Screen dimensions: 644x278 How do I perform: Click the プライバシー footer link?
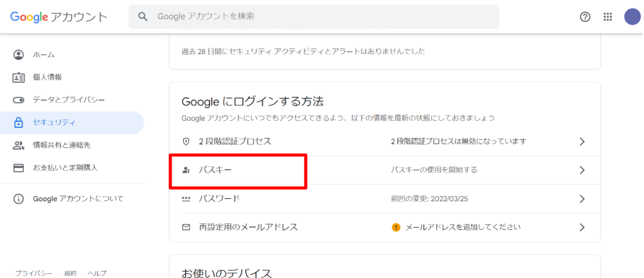(x=34, y=273)
